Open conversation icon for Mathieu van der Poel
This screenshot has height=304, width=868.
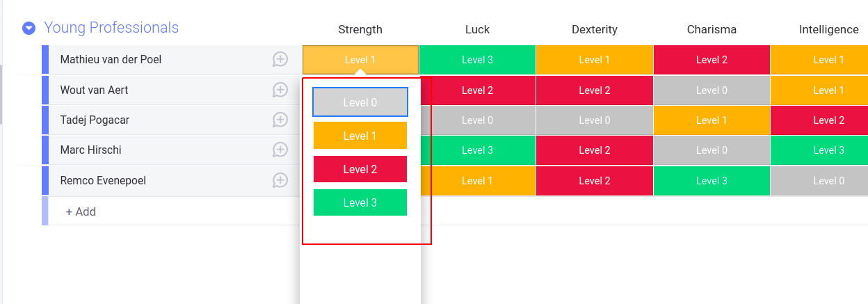point(280,60)
